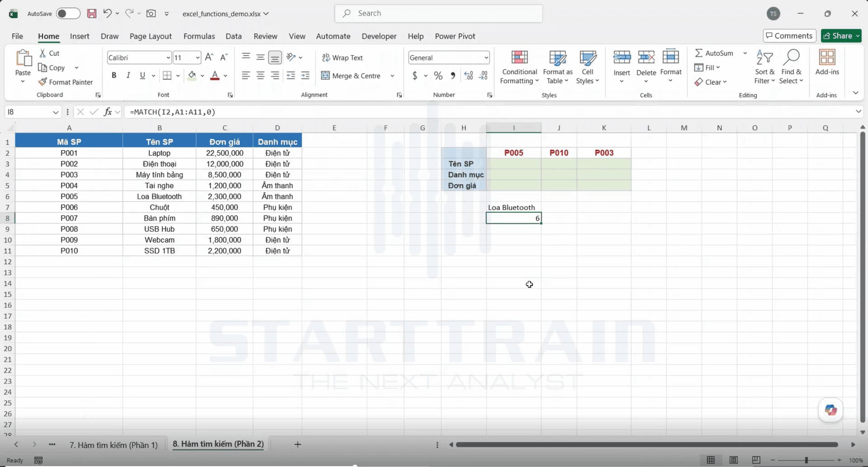The height and width of the screenshot is (467, 868).
Task: Click the Save disk icon
Action: tap(92, 14)
